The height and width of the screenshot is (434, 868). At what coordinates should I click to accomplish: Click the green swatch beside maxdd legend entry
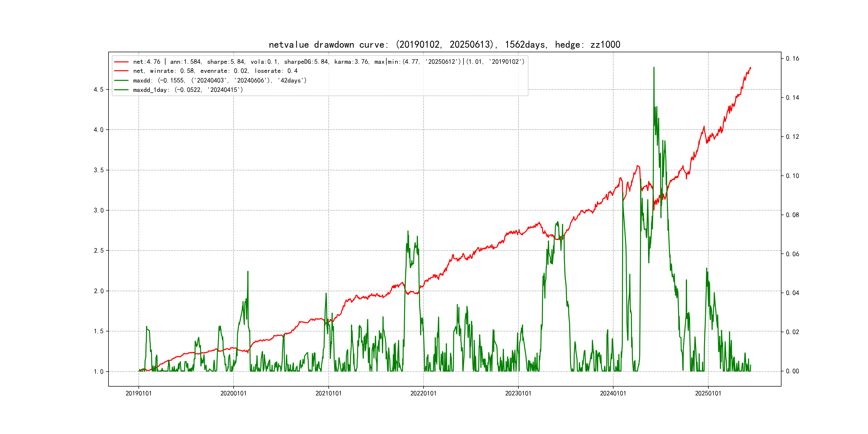(121, 81)
